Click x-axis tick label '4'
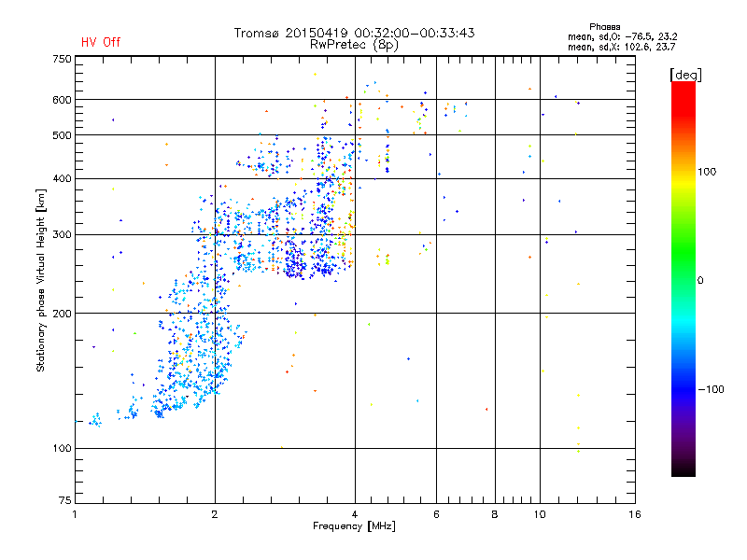The width and height of the screenshot is (747, 560). 355,514
